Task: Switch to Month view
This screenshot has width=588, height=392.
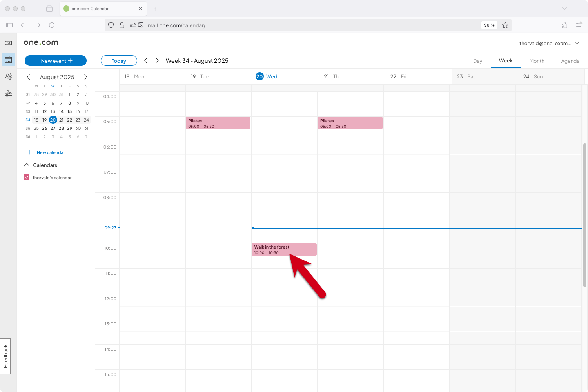Action: (537, 61)
